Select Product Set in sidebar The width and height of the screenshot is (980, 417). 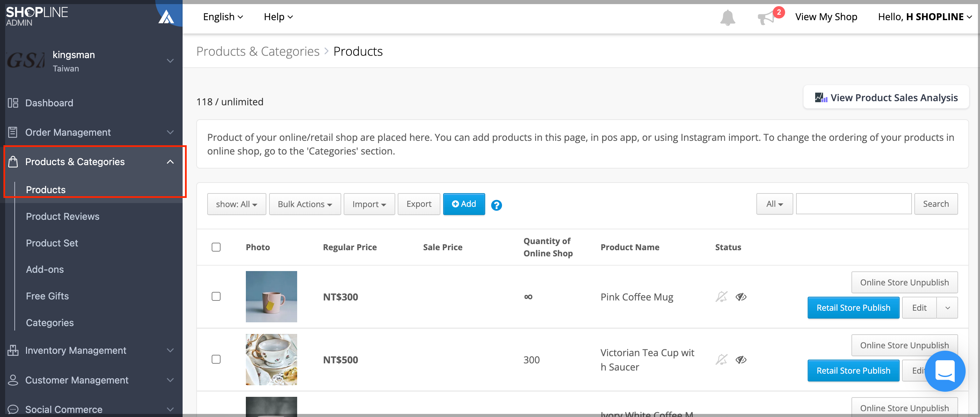click(x=52, y=243)
